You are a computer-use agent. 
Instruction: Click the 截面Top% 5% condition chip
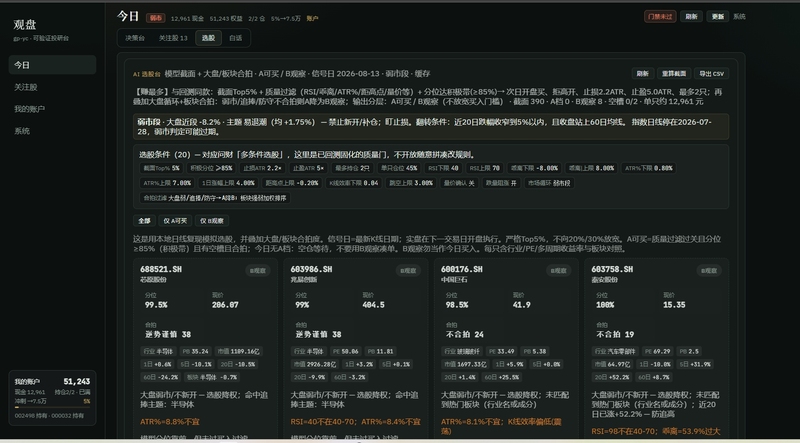coord(161,168)
